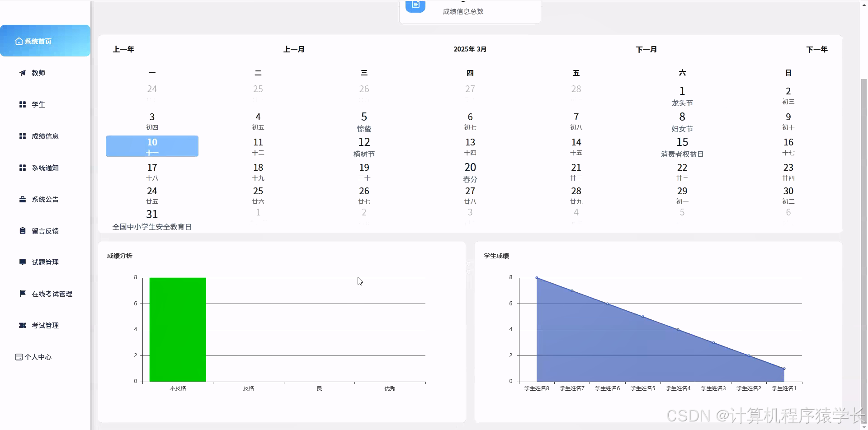Open the 学生 menu item
The height and width of the screenshot is (430, 868).
click(x=45, y=104)
